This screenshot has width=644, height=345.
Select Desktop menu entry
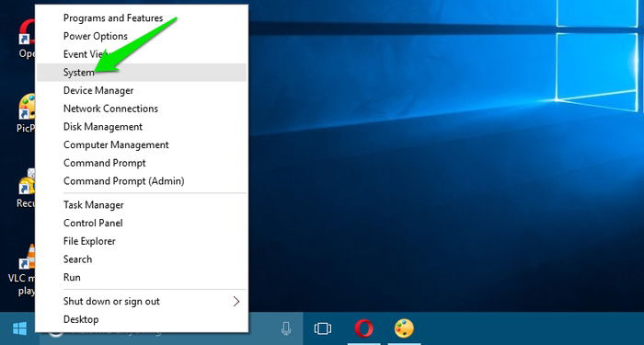click(142, 319)
